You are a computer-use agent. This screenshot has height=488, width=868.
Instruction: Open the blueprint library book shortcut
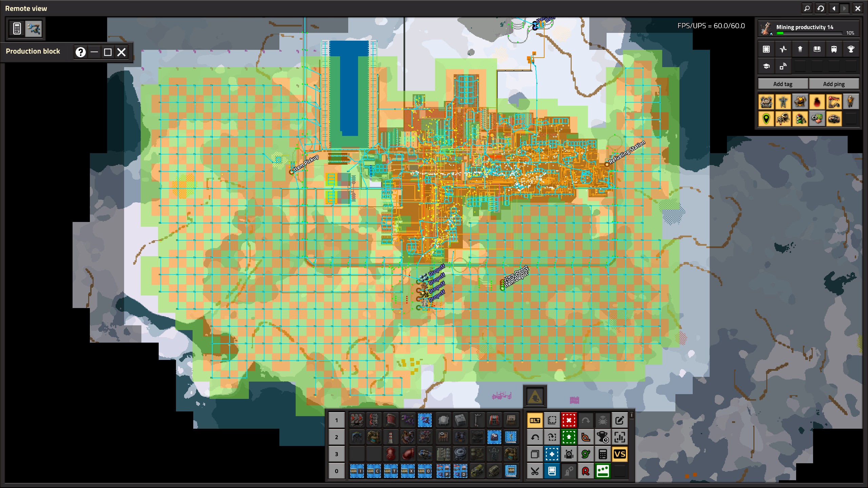(552, 471)
